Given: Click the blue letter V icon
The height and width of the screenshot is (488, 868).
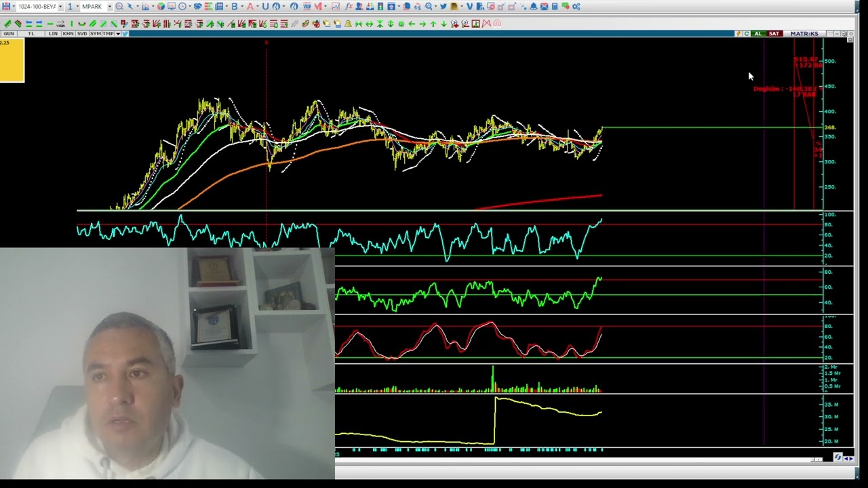Looking at the screenshot, I should coord(470,7).
